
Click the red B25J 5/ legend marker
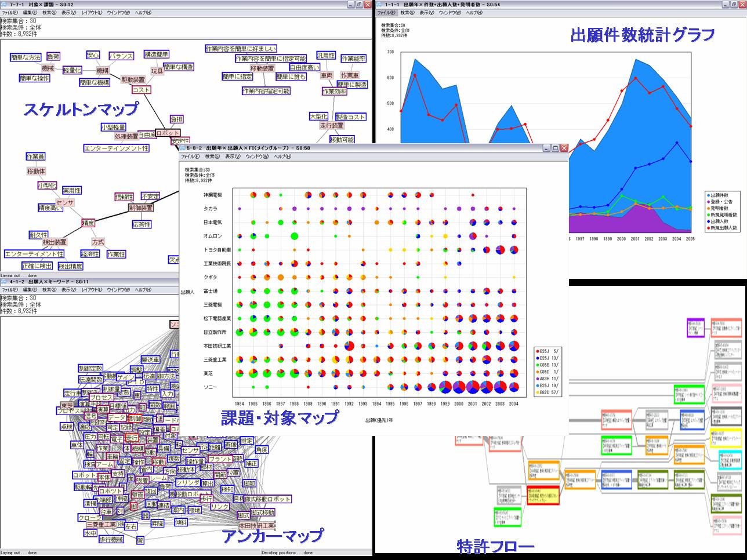click(x=536, y=351)
